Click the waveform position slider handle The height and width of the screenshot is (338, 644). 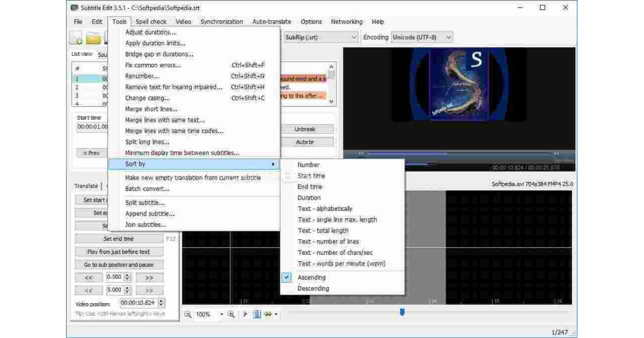pos(402,312)
